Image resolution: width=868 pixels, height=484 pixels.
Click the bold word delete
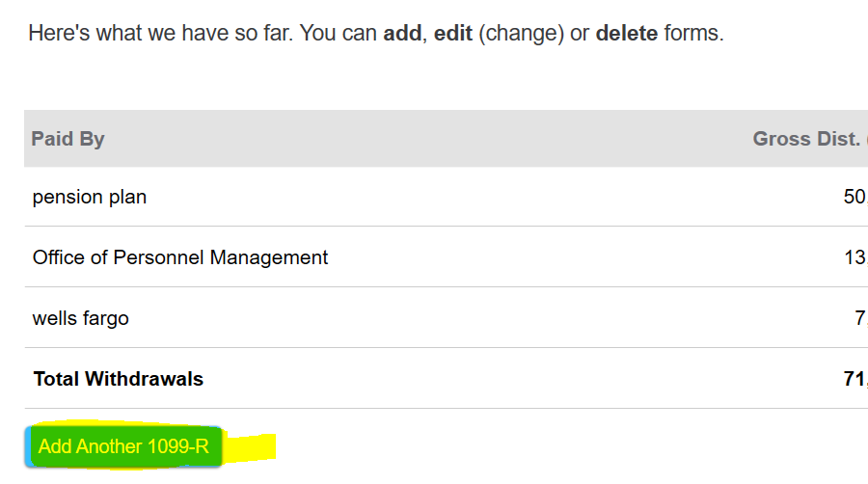(x=627, y=33)
